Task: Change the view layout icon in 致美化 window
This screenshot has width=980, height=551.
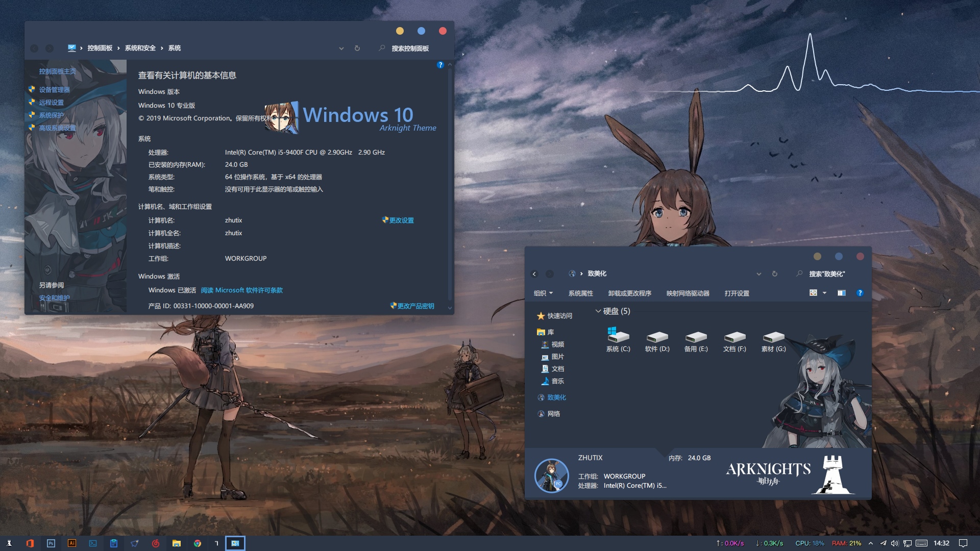Action: (x=814, y=293)
